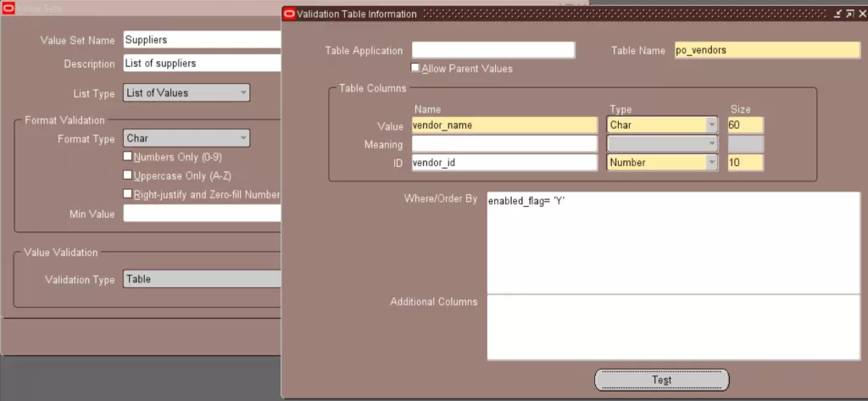This screenshot has width=868, height=401.
Task: Open the Validation Type dropdown showing Table
Action: pos(202,279)
